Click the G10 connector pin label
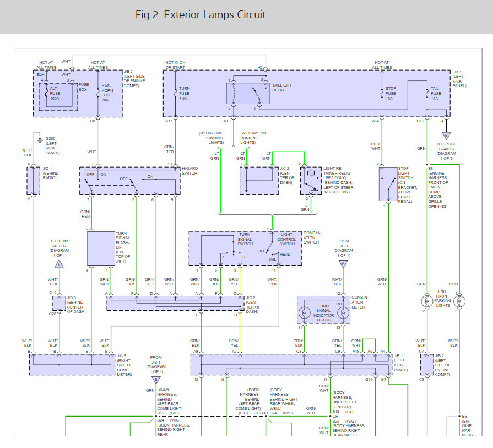Image resolution: width=493 pixels, height=448 pixels. pos(420,121)
